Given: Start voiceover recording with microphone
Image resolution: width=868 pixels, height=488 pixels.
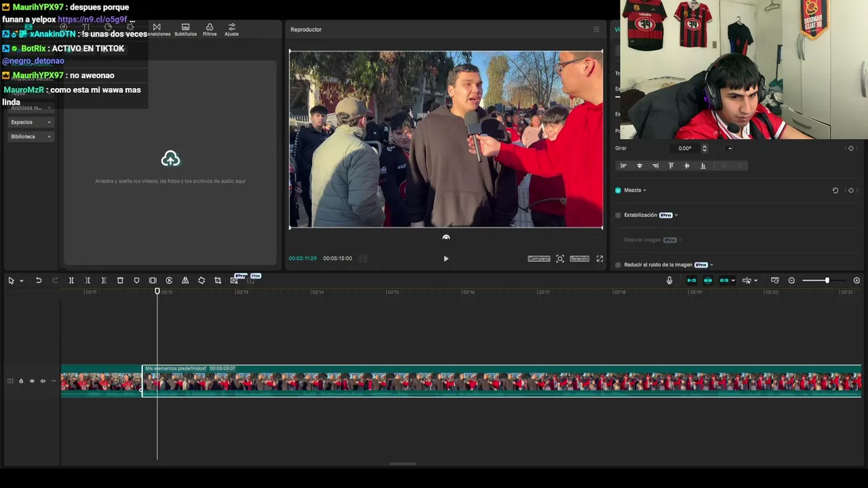Looking at the screenshot, I should pos(669,281).
